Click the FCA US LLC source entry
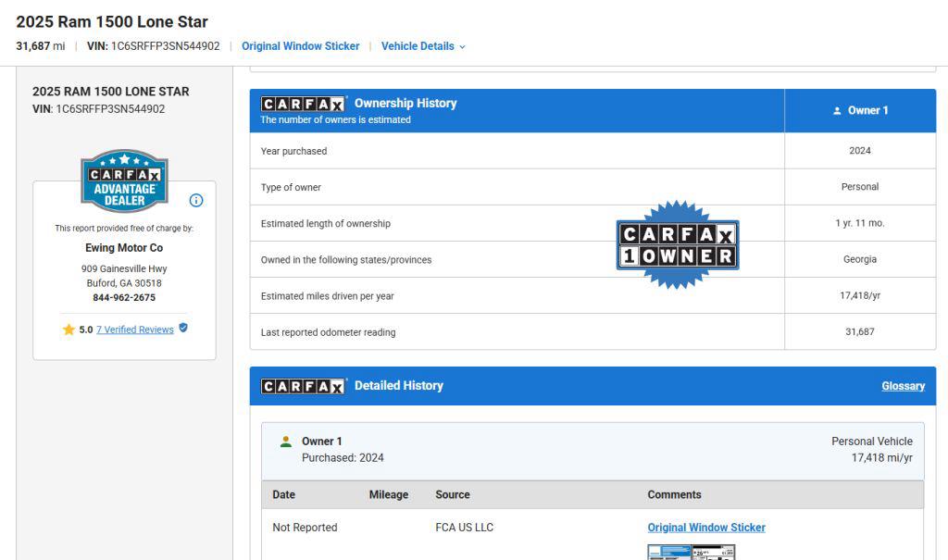Screen dimensions: 948x560 coord(465,528)
